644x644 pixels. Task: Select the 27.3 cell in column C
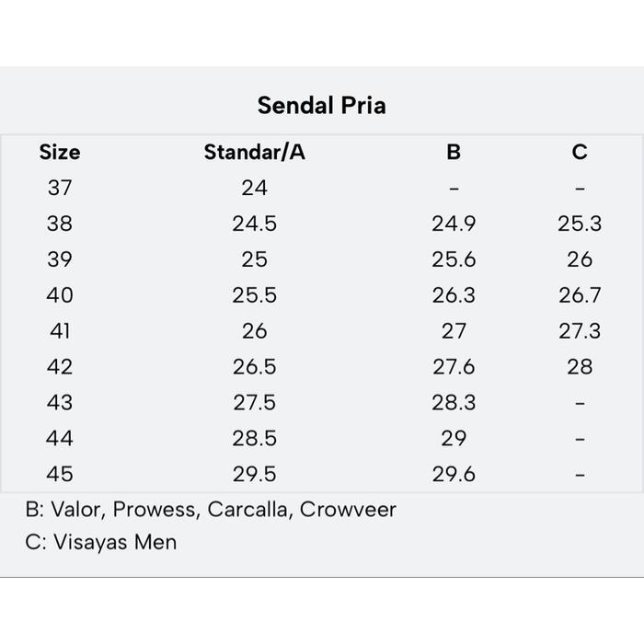[x=580, y=331]
